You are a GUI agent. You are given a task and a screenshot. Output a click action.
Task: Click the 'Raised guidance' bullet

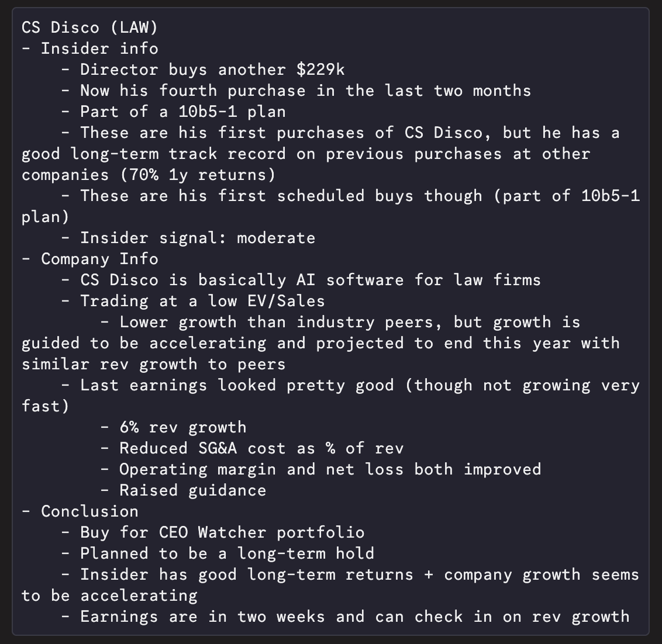click(193, 491)
